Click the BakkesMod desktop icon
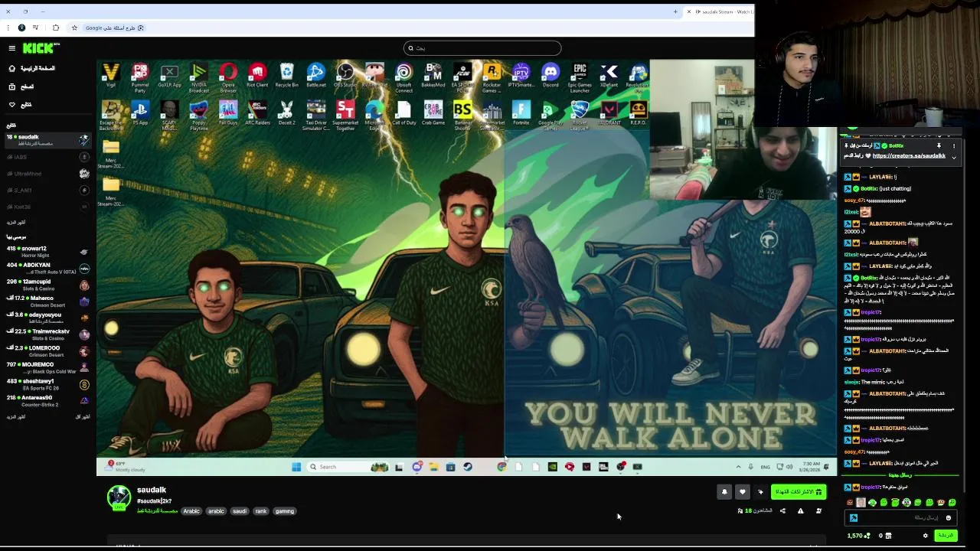This screenshot has height=551, width=980. point(433,76)
